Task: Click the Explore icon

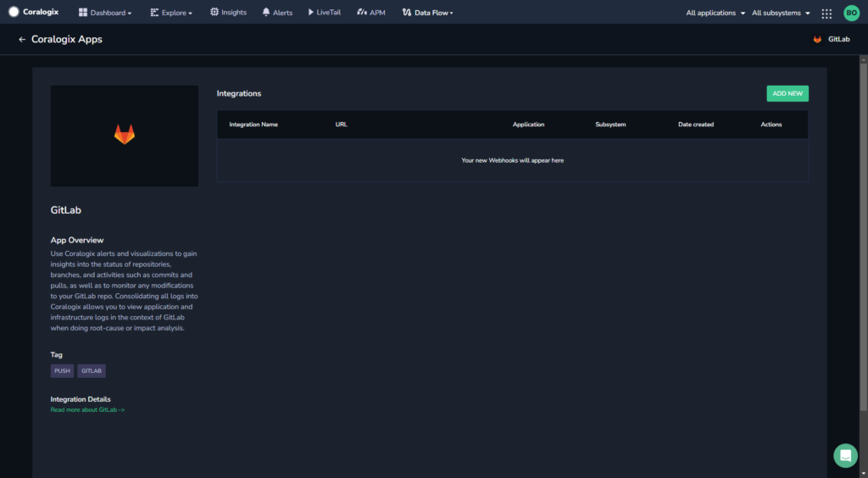Action: pyautogui.click(x=154, y=12)
